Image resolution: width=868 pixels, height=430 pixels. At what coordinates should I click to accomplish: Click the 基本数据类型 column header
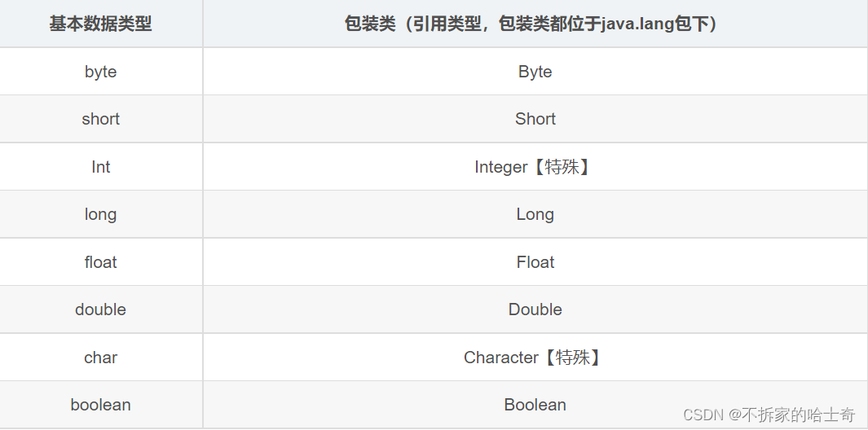(100, 24)
